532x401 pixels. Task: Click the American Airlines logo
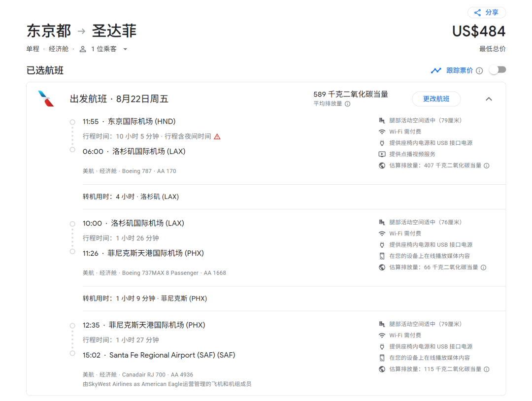tap(46, 99)
